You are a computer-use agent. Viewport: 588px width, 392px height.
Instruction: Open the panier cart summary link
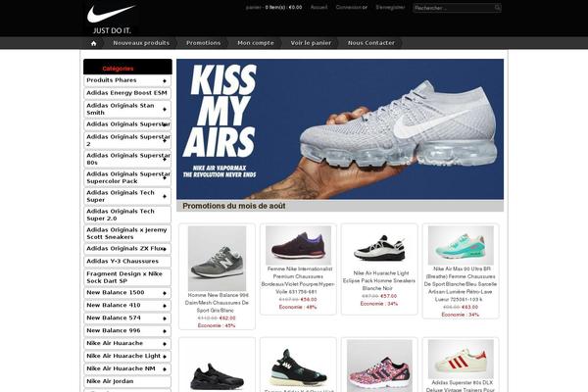[273, 7]
